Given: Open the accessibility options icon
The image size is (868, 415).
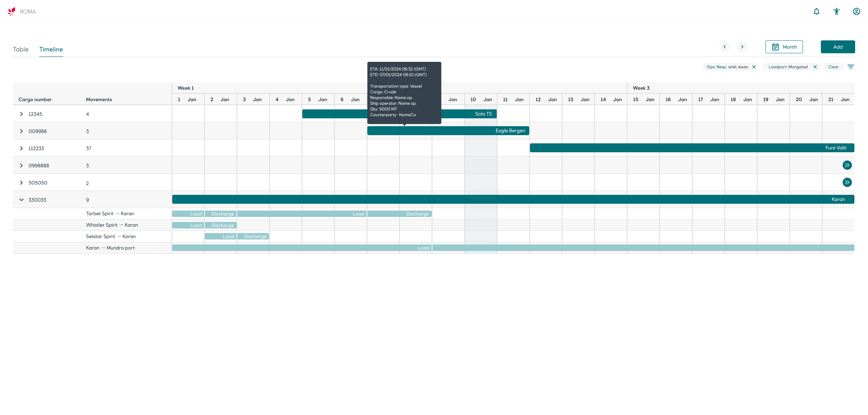Looking at the screenshot, I should 836,11.
